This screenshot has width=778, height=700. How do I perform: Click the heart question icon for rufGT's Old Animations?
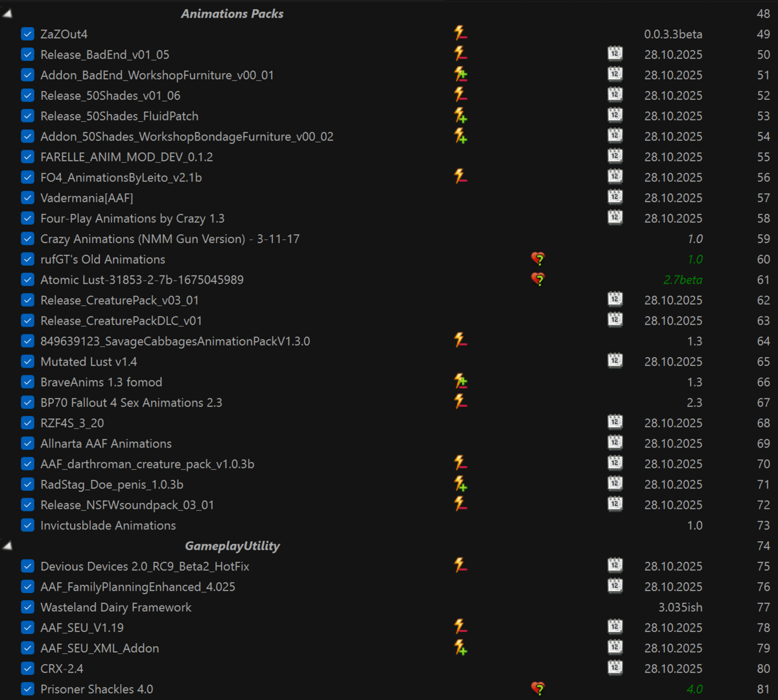[537, 259]
